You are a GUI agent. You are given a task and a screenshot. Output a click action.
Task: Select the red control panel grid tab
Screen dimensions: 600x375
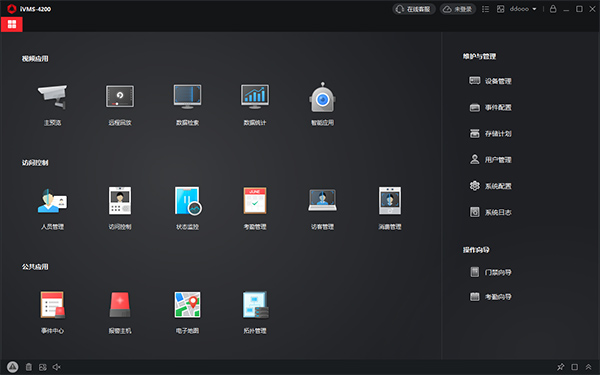(x=12, y=24)
